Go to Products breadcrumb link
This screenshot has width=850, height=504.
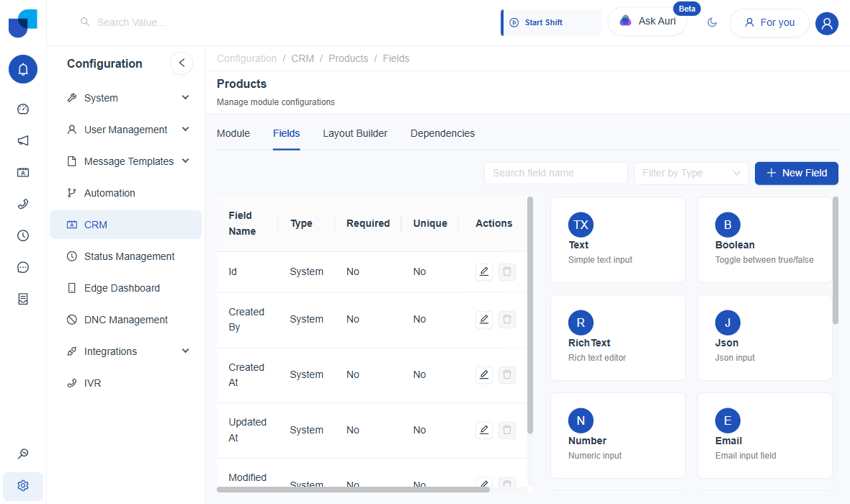[x=348, y=58]
